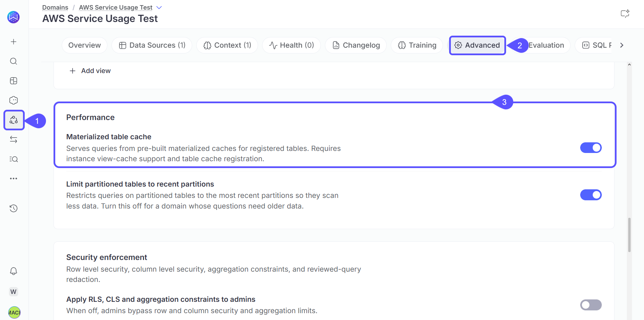Image resolution: width=644 pixels, height=320 pixels.
Task: Click the plus icon in the sidebar
Action: [x=13, y=42]
